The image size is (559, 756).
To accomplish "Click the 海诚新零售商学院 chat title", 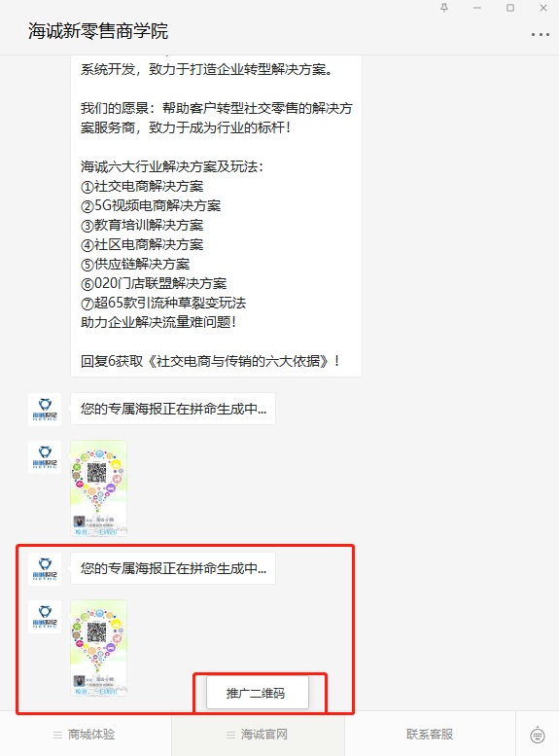I will (98, 31).
